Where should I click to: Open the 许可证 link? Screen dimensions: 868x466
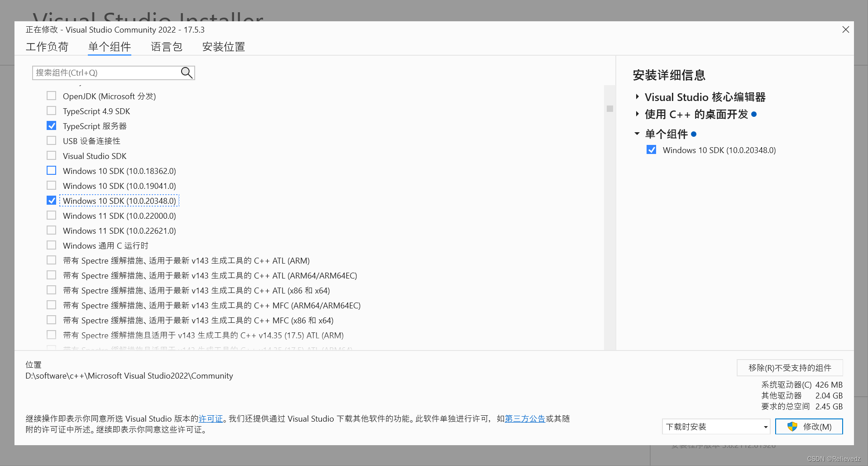(x=211, y=418)
